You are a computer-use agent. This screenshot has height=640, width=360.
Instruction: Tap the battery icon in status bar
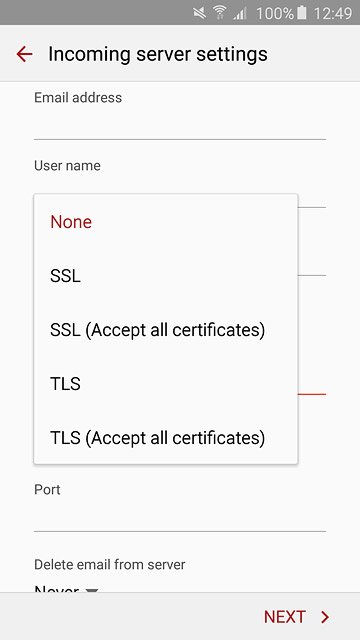click(302, 13)
